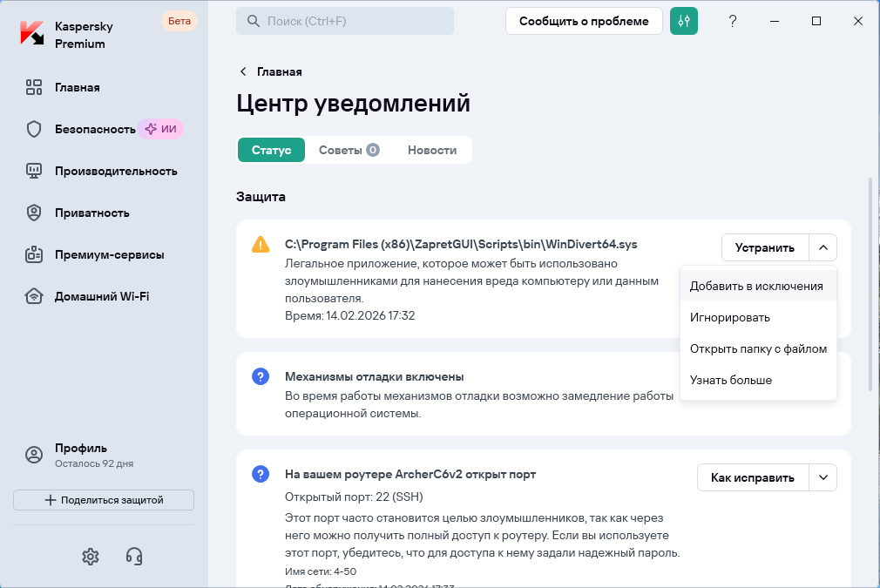Image resolution: width=880 pixels, height=588 pixels.
Task: Open Премиум-сервисы sidebar icon
Action: 35,254
